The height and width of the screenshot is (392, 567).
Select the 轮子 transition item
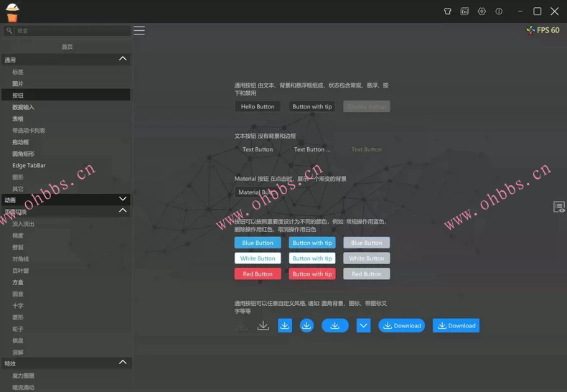pos(66,329)
